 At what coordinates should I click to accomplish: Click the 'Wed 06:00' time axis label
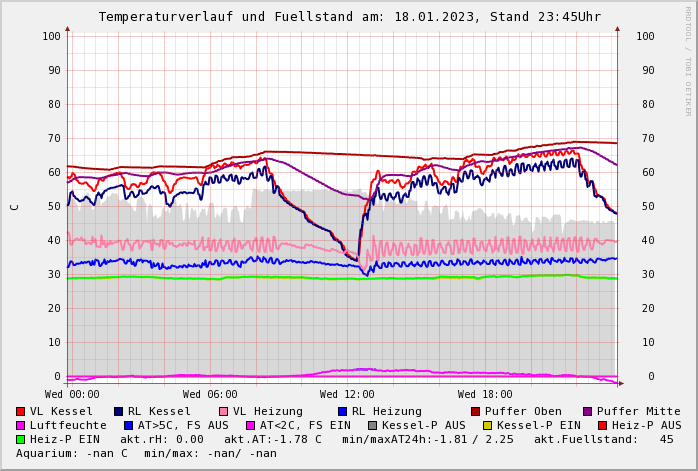tap(210, 395)
